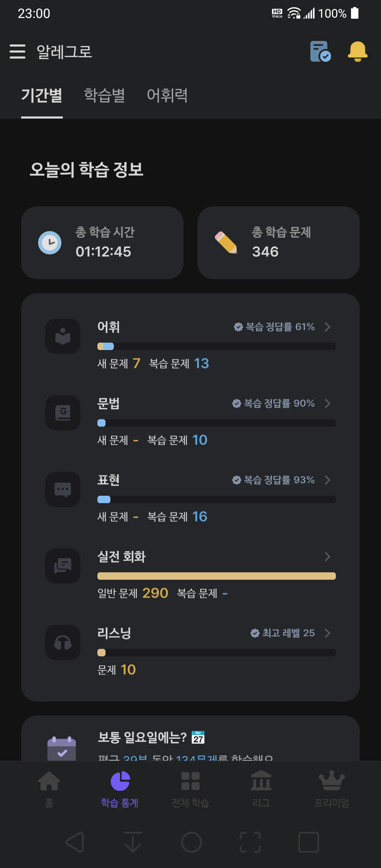
Task: Expand 문법 details chevron
Action: point(327,403)
